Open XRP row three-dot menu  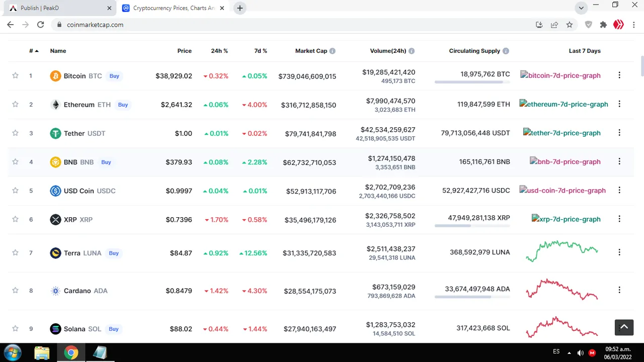(619, 219)
